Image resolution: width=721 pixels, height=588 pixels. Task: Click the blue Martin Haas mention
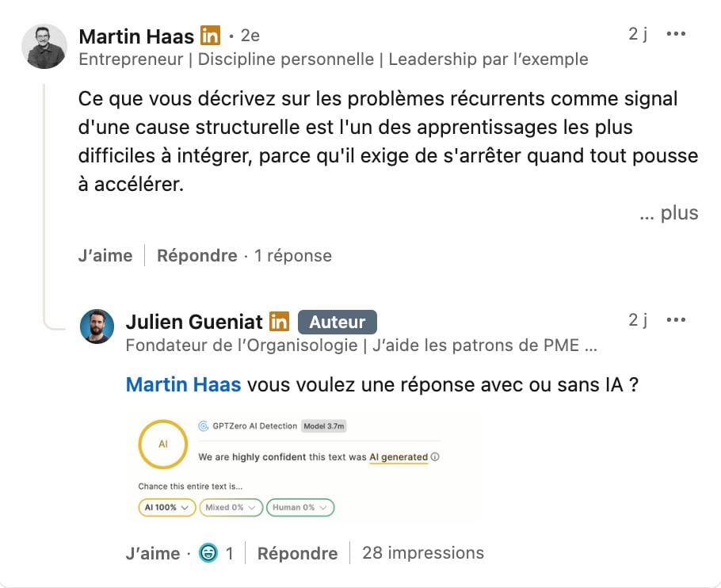click(x=183, y=385)
